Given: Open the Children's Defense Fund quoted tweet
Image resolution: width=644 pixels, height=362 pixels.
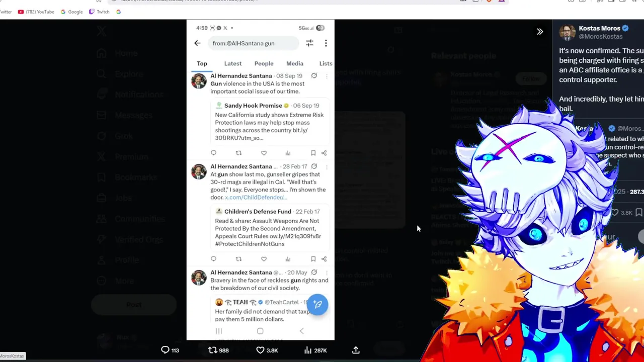Looking at the screenshot, I should pos(270,228).
